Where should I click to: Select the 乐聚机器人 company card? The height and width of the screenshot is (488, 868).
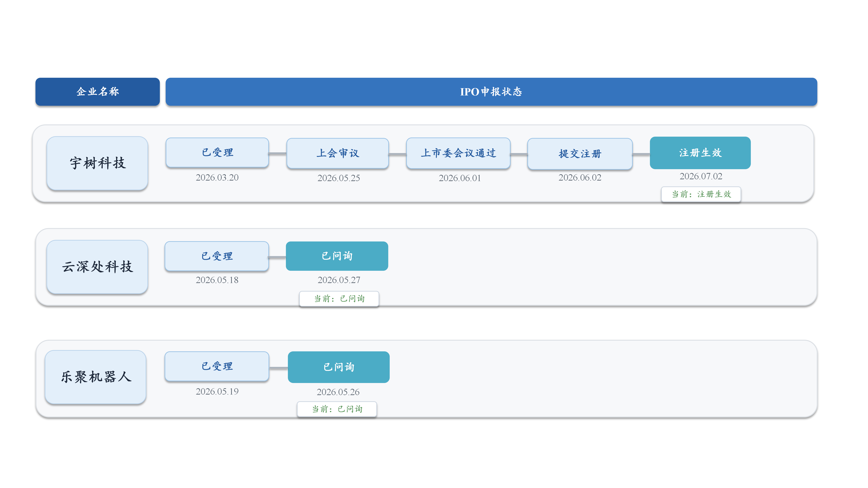pos(96,377)
